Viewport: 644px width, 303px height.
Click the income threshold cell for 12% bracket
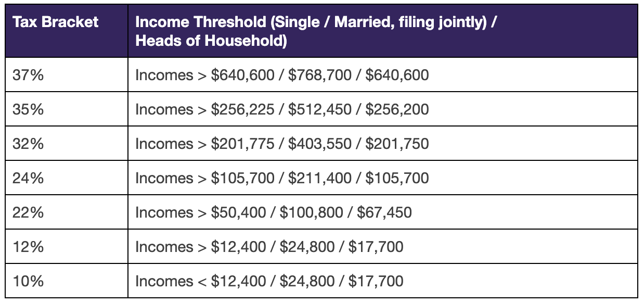(269, 247)
